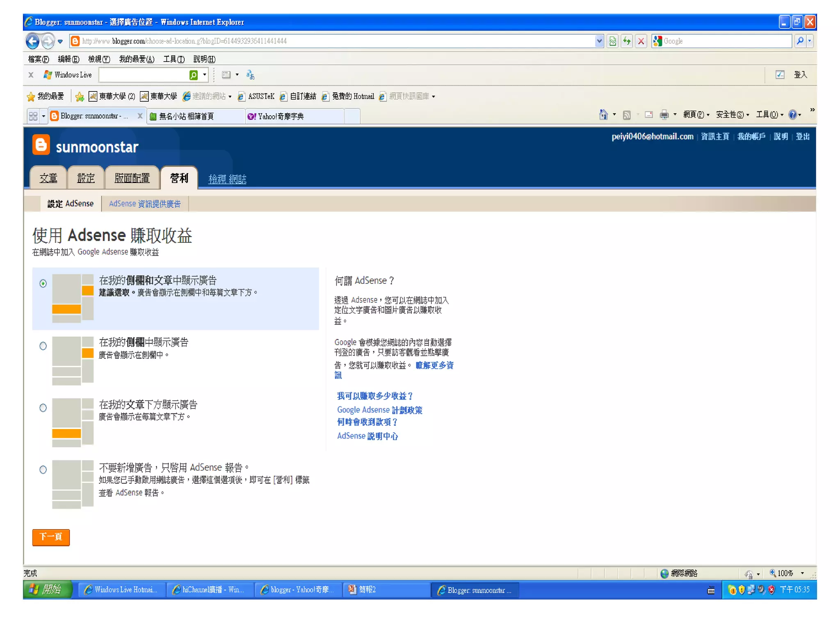Click the search magnifier icon next to Google box
Image resolution: width=840 pixels, height=630 pixels.
pos(800,41)
